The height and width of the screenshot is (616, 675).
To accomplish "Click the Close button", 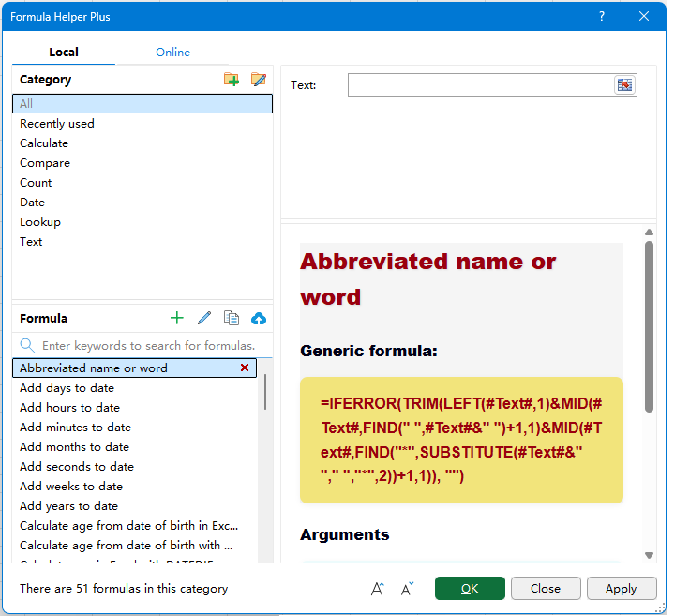I will click(546, 589).
